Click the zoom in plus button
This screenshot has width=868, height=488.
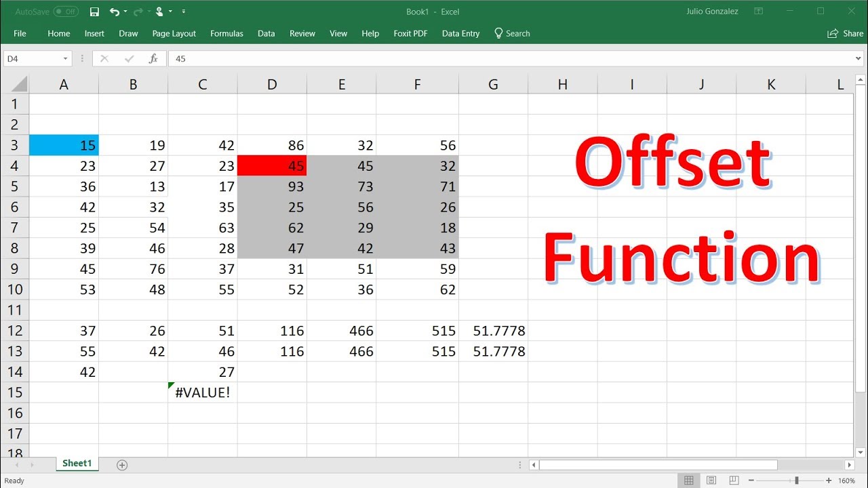[829, 481]
